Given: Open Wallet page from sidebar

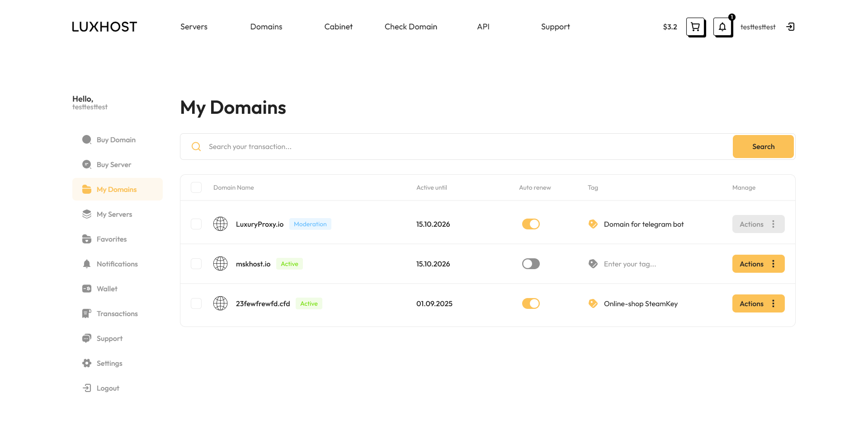Looking at the screenshot, I should pyautogui.click(x=118, y=289).
